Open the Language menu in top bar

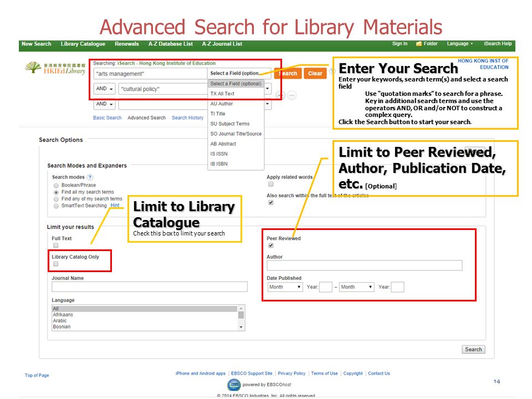[460, 44]
